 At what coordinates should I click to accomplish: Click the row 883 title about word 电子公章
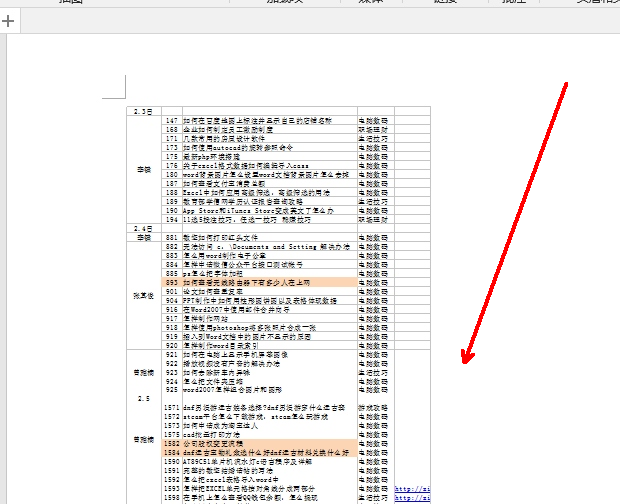(x=224, y=256)
